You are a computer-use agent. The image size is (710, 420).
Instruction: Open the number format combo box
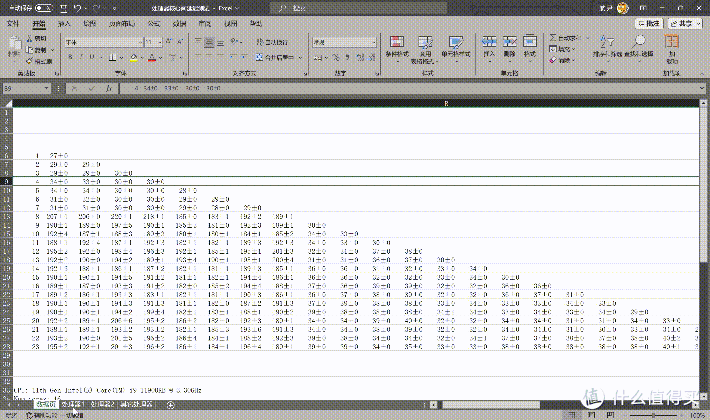[344, 42]
